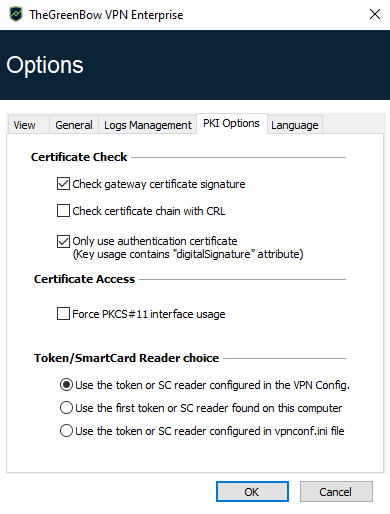Confirm settings with the OK button
390x514 pixels.
tap(252, 491)
